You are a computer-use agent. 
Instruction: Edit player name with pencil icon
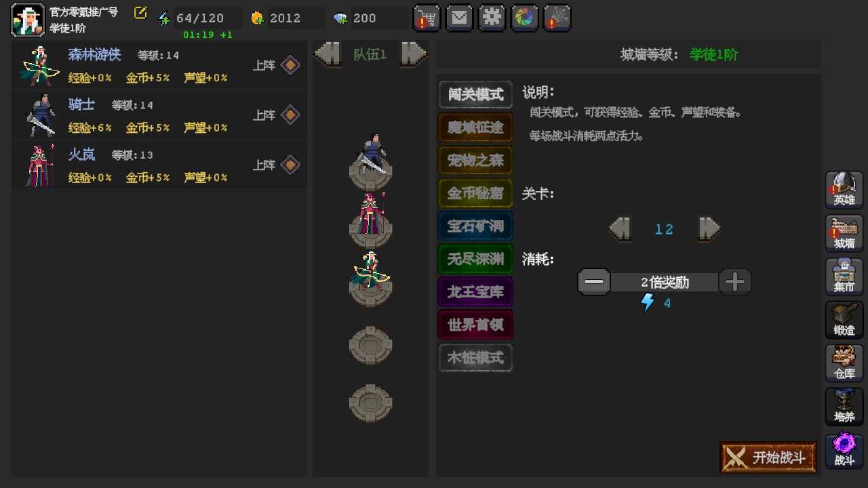[x=140, y=12]
